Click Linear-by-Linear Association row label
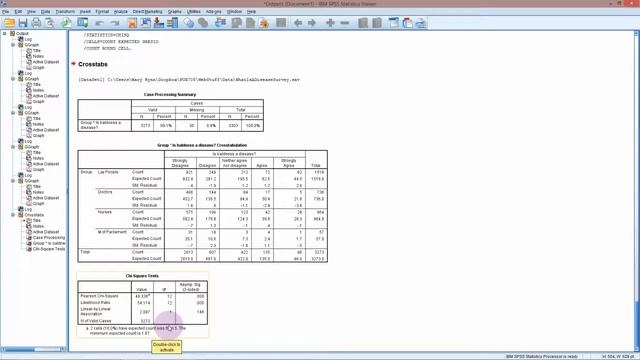The height and width of the screenshot is (360, 640). (96, 311)
